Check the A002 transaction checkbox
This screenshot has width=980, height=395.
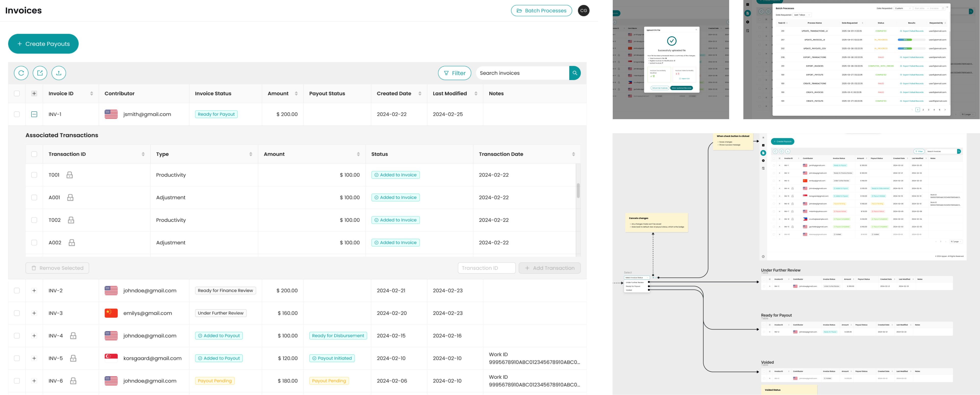coord(34,243)
